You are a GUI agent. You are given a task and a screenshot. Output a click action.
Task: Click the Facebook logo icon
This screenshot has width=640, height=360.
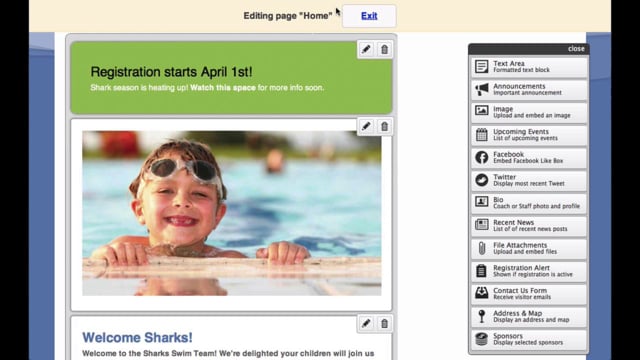(x=482, y=158)
